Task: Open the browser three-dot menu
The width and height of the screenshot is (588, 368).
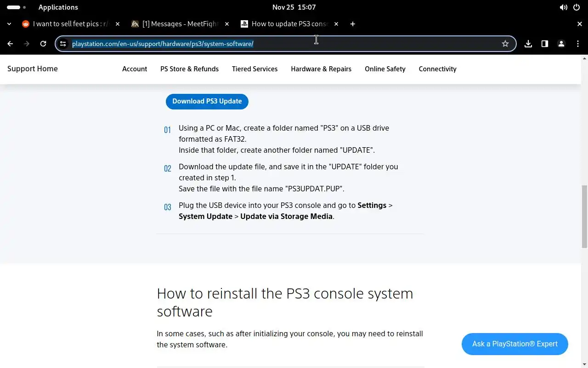Action: pos(578,44)
